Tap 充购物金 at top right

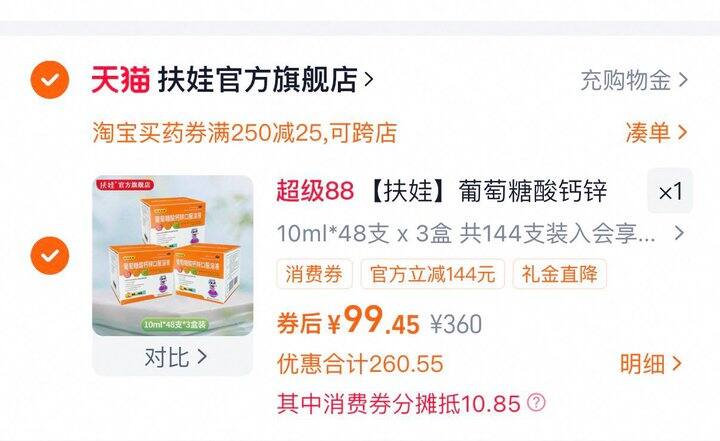[x=625, y=81]
